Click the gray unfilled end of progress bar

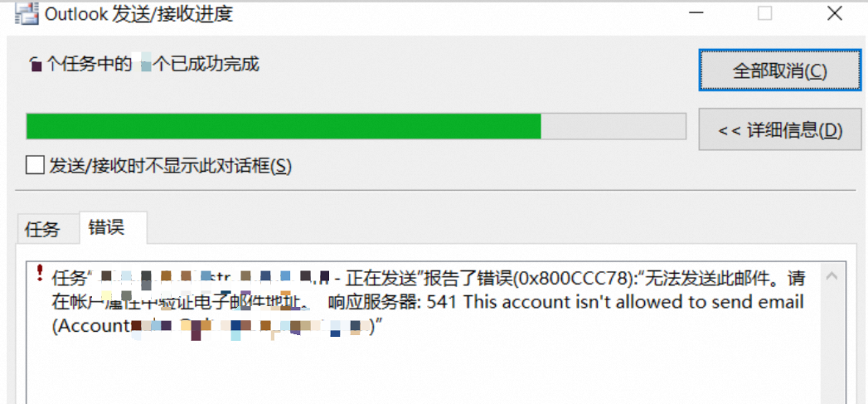point(613,126)
